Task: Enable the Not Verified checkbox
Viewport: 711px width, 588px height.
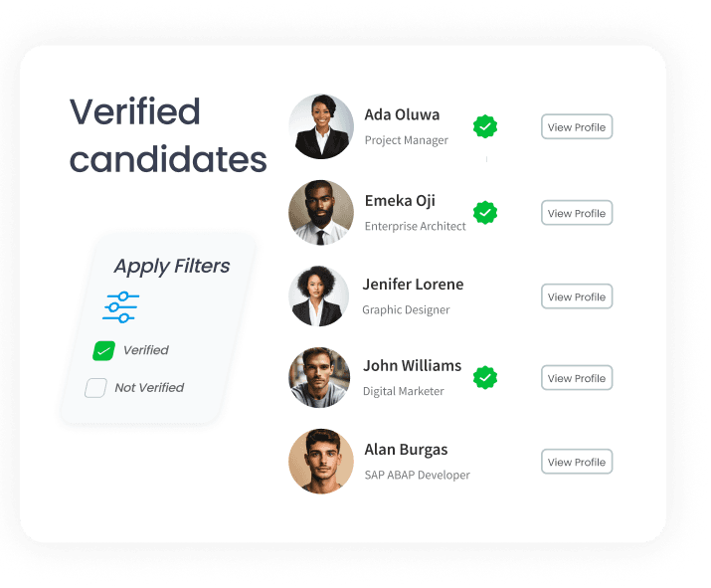Action: tap(95, 388)
